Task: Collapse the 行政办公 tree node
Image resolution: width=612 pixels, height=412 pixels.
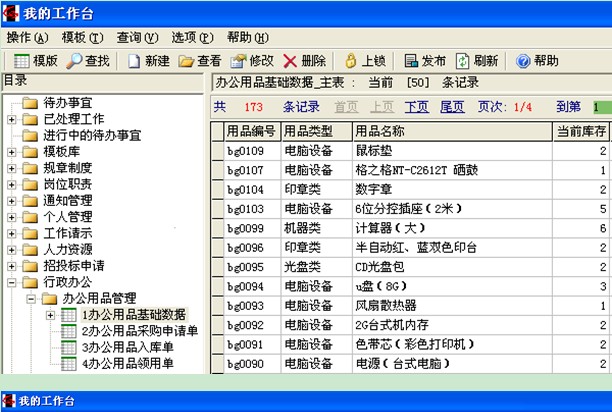Action: tap(11, 283)
